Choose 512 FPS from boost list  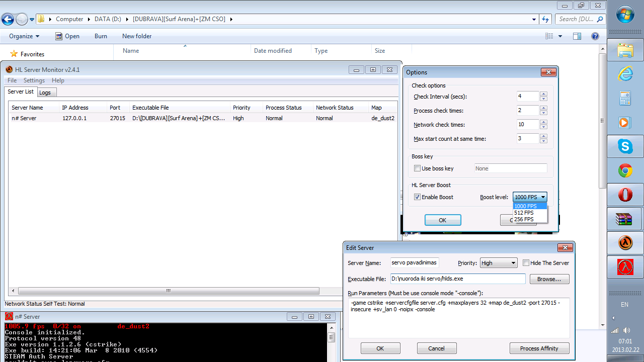530,213
